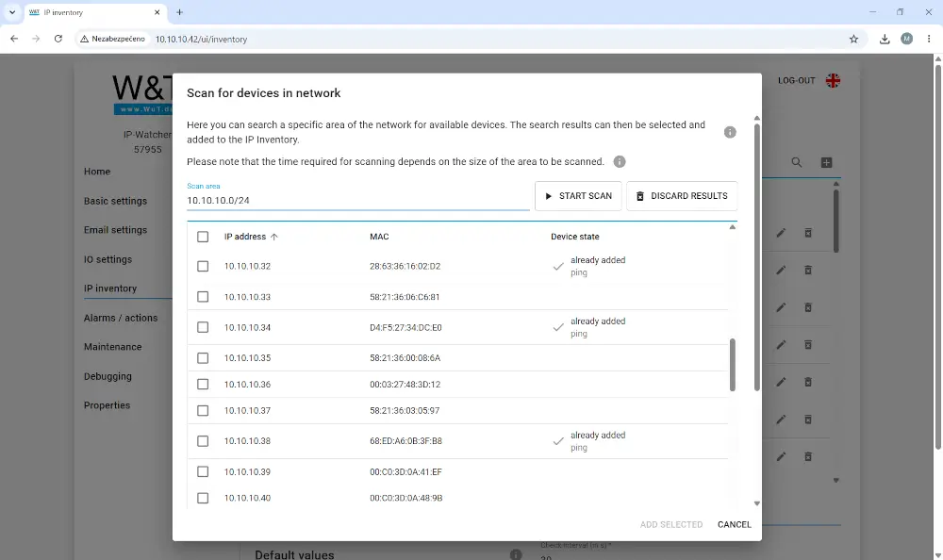Click the MAC column header
This screenshot has width=943, height=560.
(379, 237)
